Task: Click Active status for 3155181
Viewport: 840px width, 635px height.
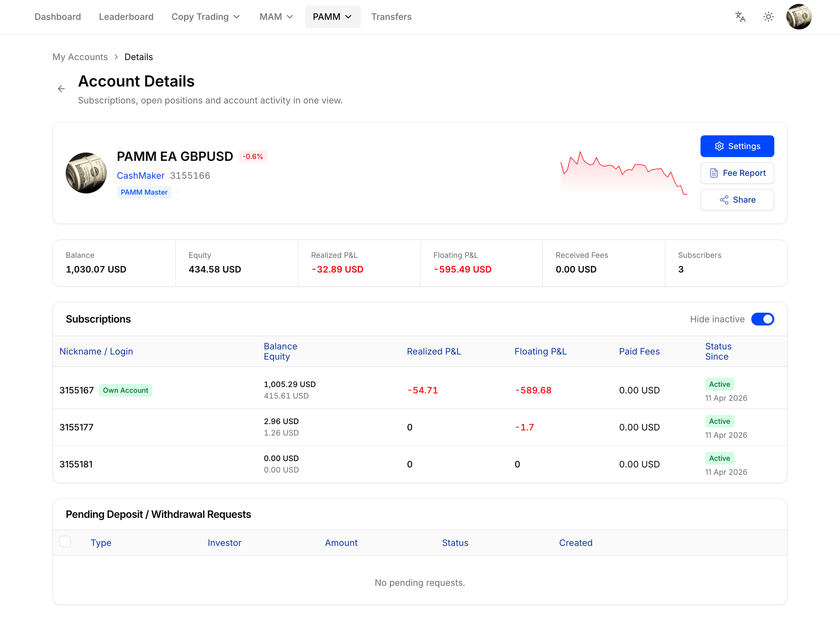Action: point(719,458)
